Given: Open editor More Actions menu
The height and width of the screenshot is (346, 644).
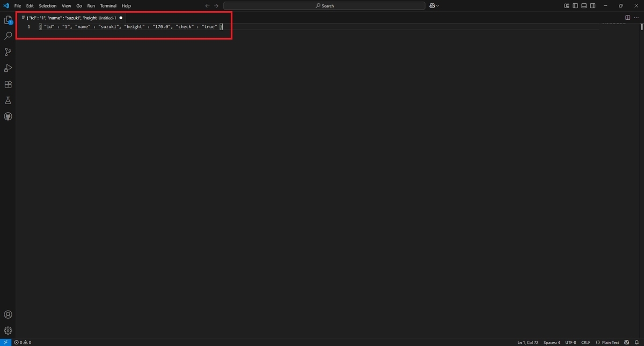Looking at the screenshot, I should pos(636,17).
